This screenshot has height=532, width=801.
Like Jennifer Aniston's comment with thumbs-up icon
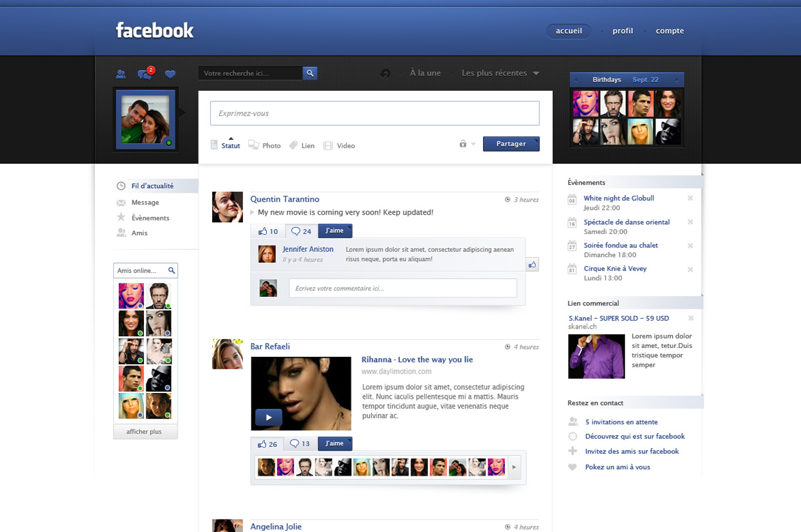[x=532, y=265]
